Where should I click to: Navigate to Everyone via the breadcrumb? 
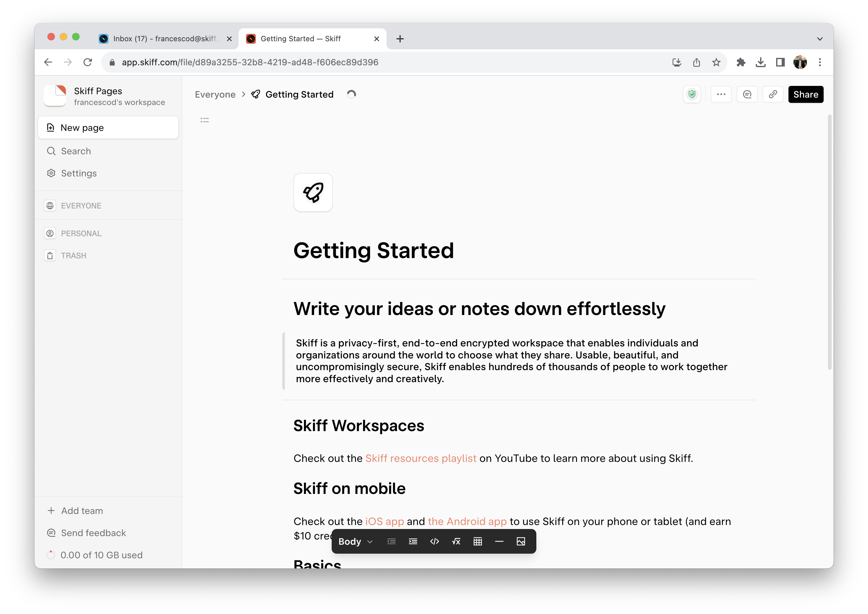pyautogui.click(x=215, y=94)
